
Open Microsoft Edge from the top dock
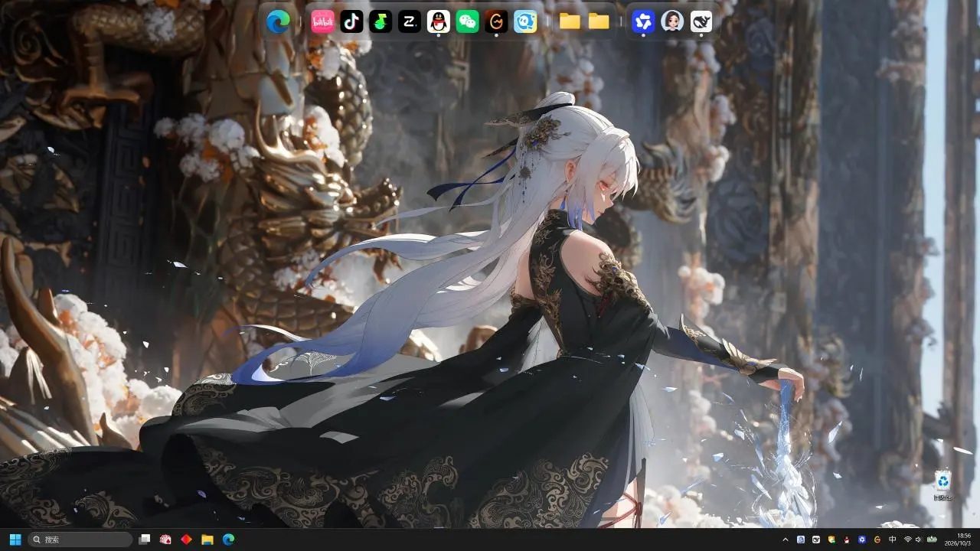(278, 21)
